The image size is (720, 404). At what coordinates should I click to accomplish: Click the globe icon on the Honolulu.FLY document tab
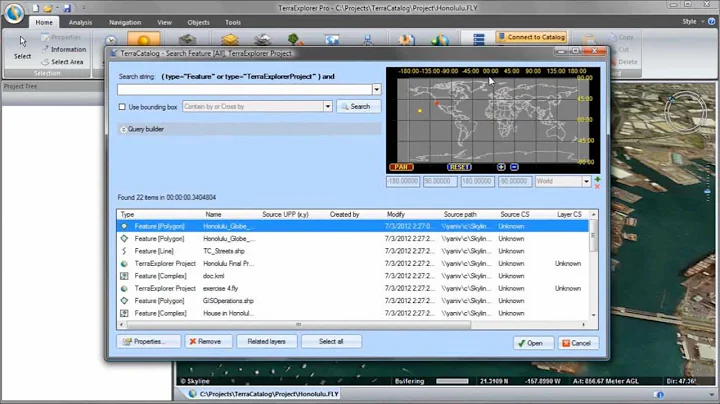coord(193,393)
